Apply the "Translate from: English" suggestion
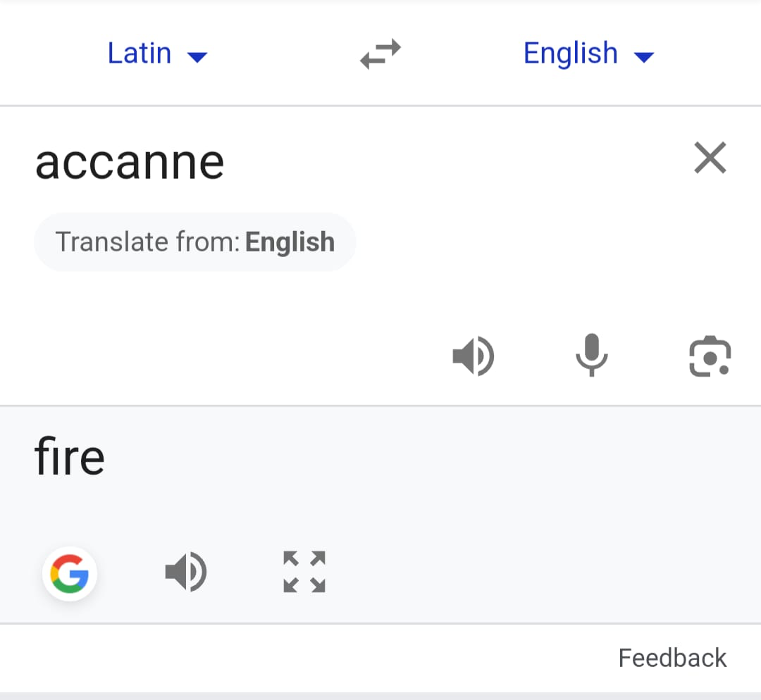Screen dimensions: 761x700 click(194, 242)
